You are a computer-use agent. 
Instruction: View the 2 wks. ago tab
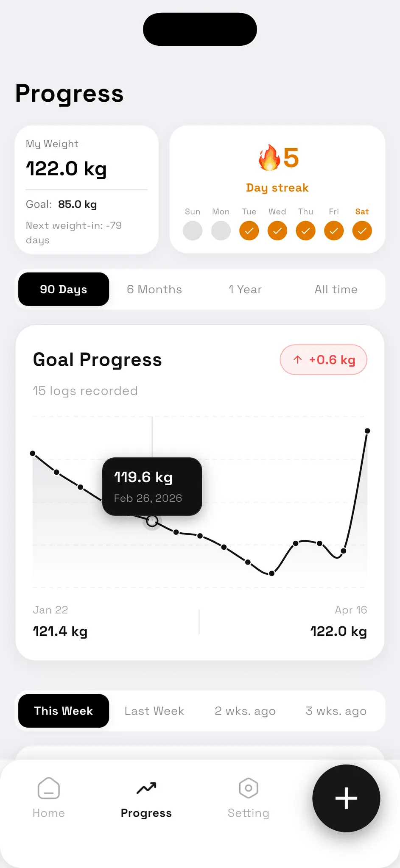click(245, 711)
